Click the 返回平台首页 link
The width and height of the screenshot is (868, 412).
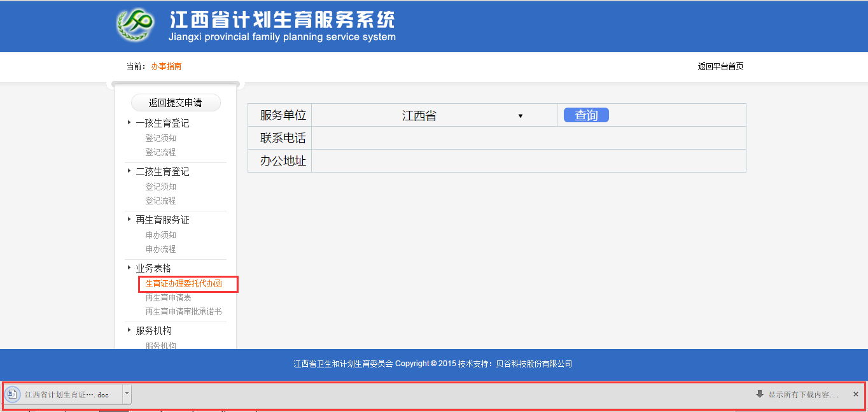click(720, 66)
